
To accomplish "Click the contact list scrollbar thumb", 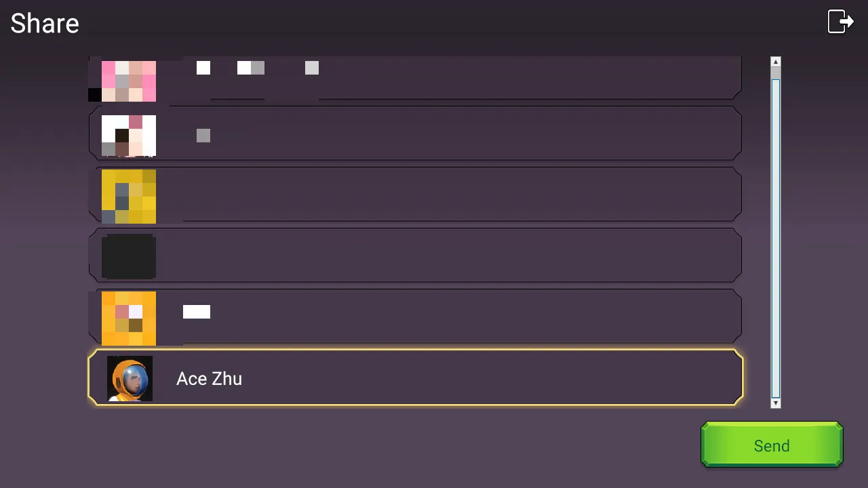I will (x=776, y=237).
